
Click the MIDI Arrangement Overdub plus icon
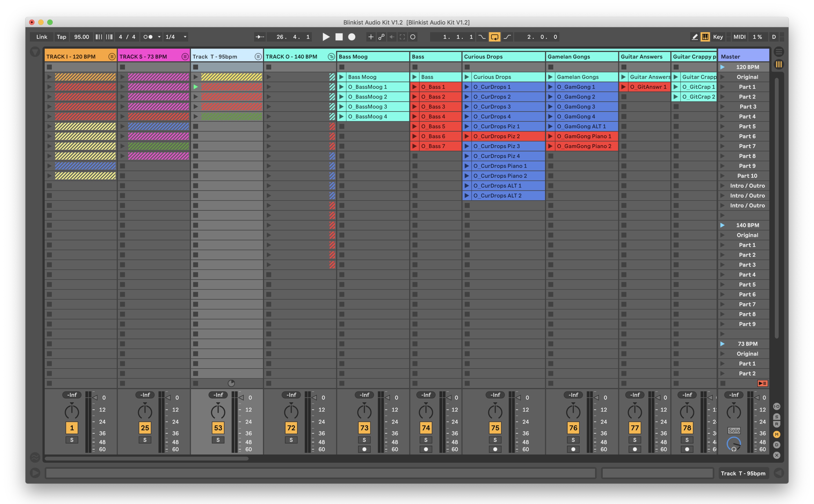tap(370, 37)
